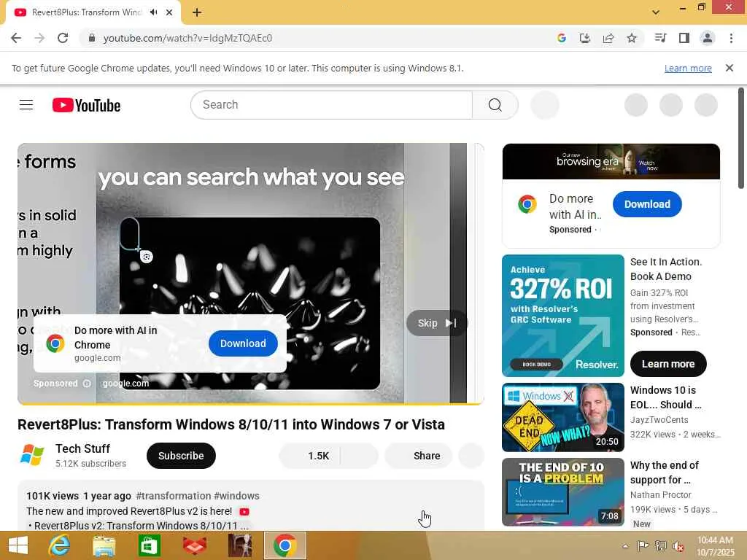Open the Windows Start button
Screen dimensions: 747x560
click(18, 545)
